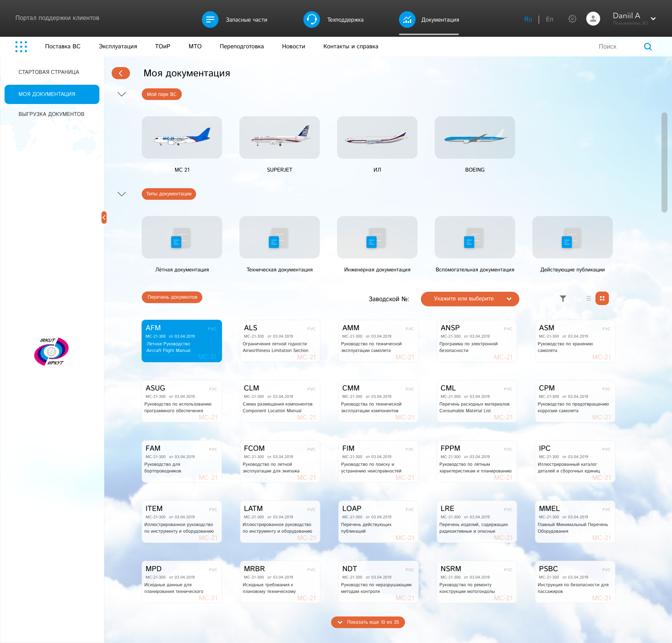Open the ТОиР menu

point(163,47)
